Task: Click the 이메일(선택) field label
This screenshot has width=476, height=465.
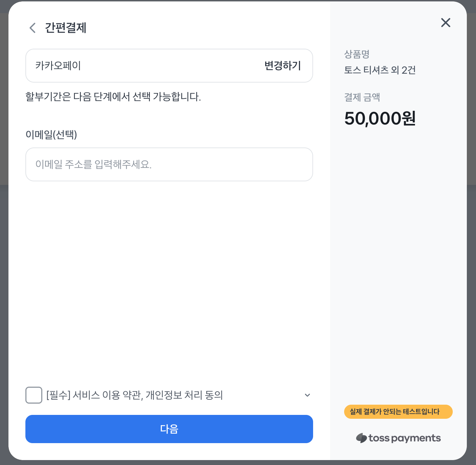Action: click(x=51, y=134)
